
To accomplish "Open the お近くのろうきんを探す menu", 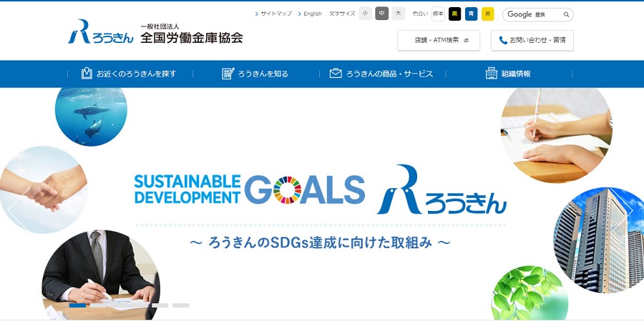I will (x=130, y=74).
